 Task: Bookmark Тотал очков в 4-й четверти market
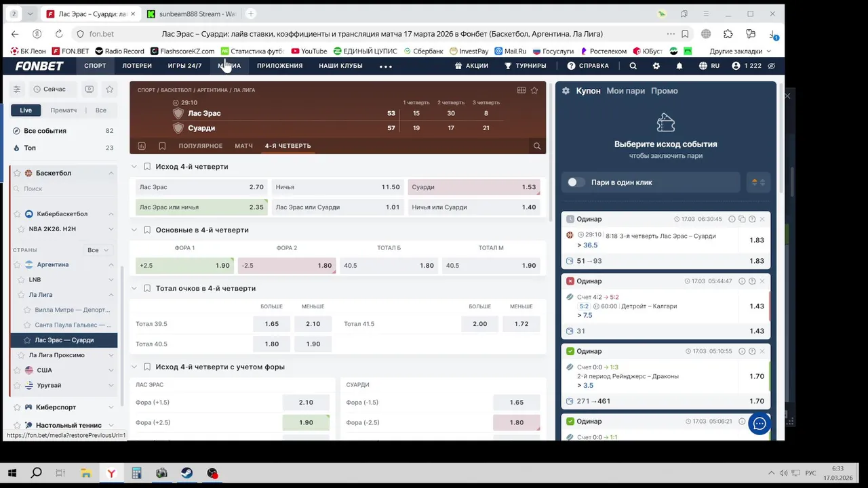(147, 289)
